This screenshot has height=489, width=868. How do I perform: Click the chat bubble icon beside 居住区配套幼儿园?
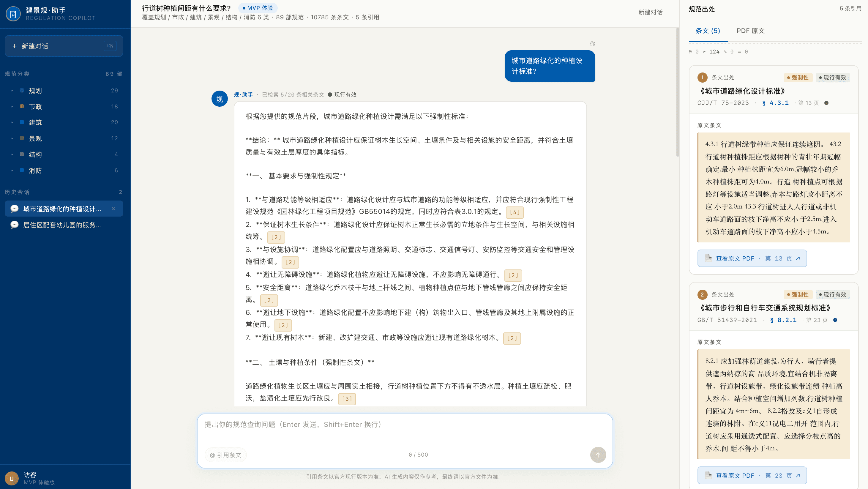[15, 225]
